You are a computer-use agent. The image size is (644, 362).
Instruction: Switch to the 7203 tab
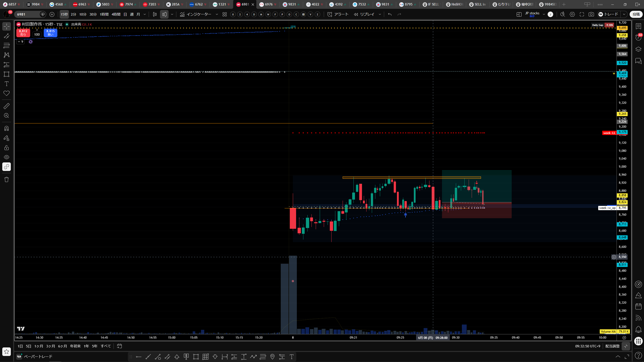click(x=151, y=4)
